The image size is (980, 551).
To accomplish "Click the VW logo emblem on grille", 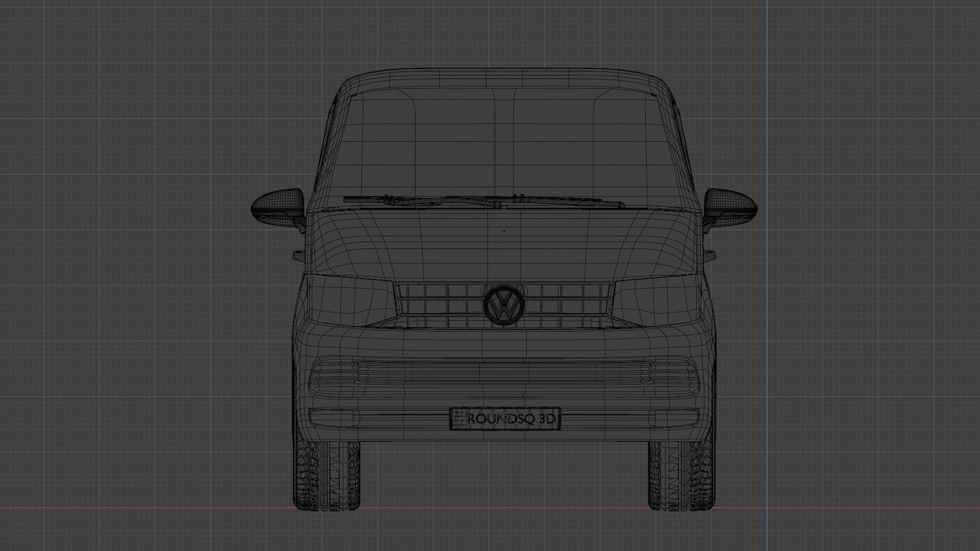I will [x=504, y=305].
